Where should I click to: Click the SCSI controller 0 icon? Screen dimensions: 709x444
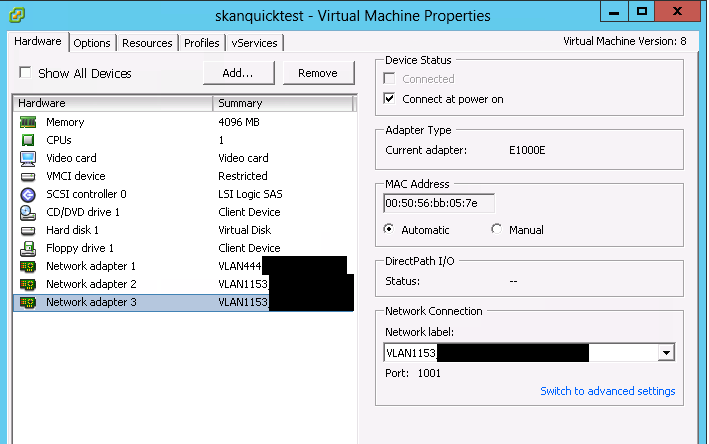[28, 194]
